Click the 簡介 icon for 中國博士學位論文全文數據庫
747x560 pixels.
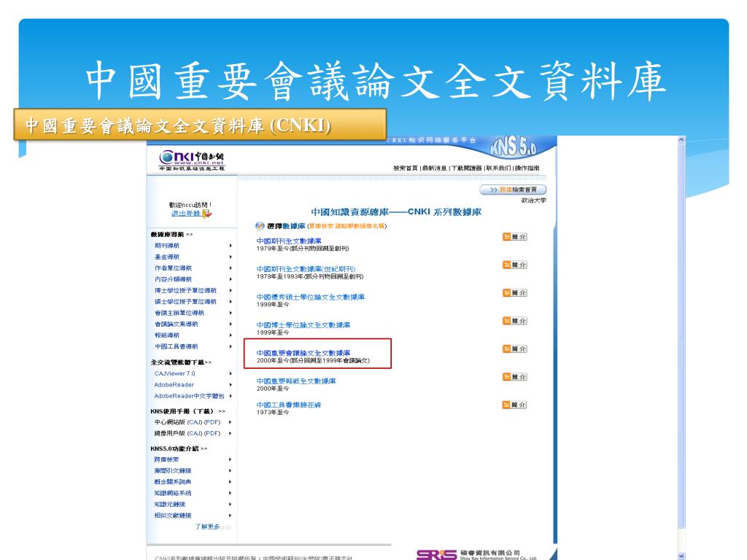515,321
